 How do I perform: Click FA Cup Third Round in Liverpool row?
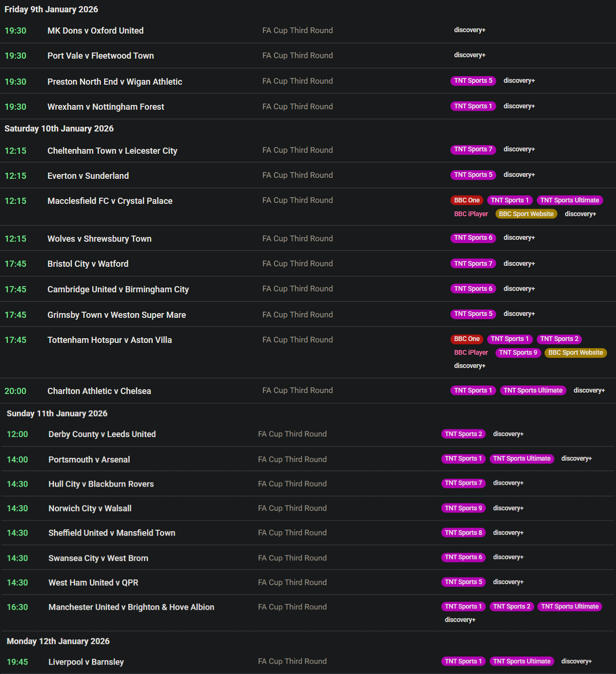click(292, 662)
